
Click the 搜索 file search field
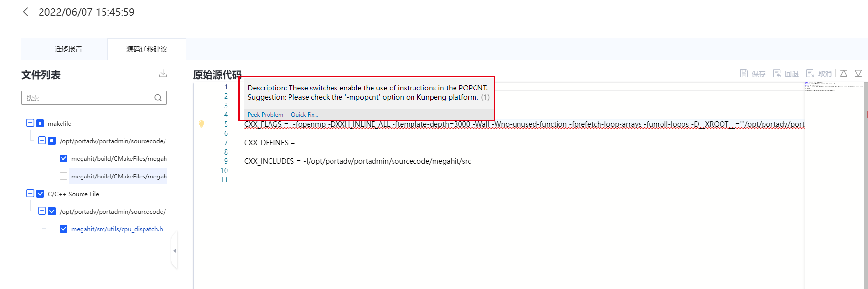click(88, 98)
